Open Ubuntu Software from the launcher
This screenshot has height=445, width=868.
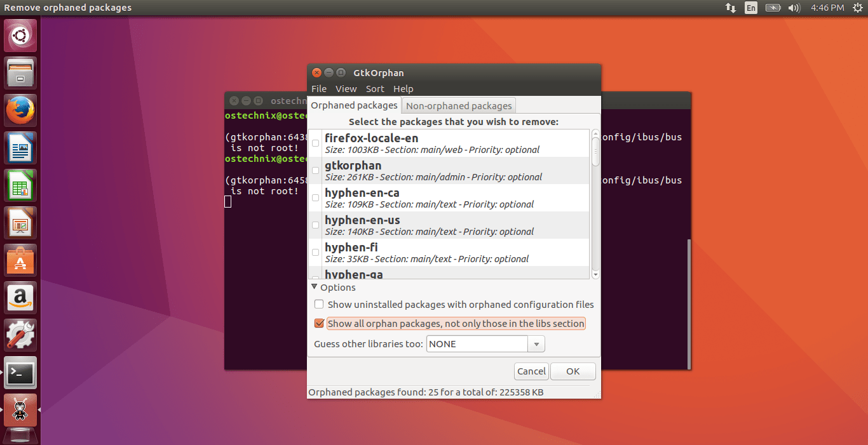point(20,260)
